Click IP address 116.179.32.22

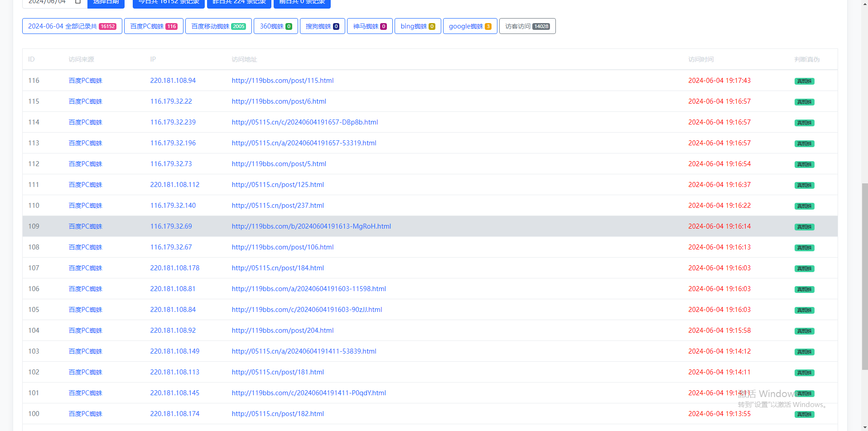[171, 101]
